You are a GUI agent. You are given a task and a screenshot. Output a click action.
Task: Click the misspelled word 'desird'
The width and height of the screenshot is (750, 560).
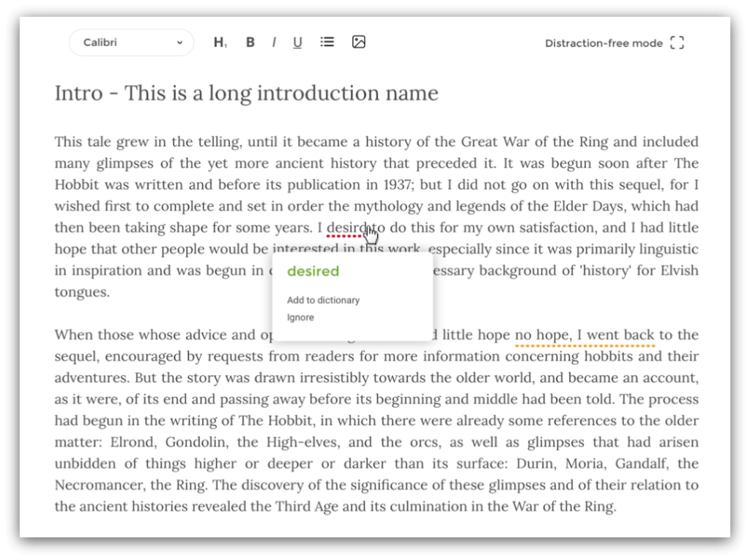coord(346,228)
